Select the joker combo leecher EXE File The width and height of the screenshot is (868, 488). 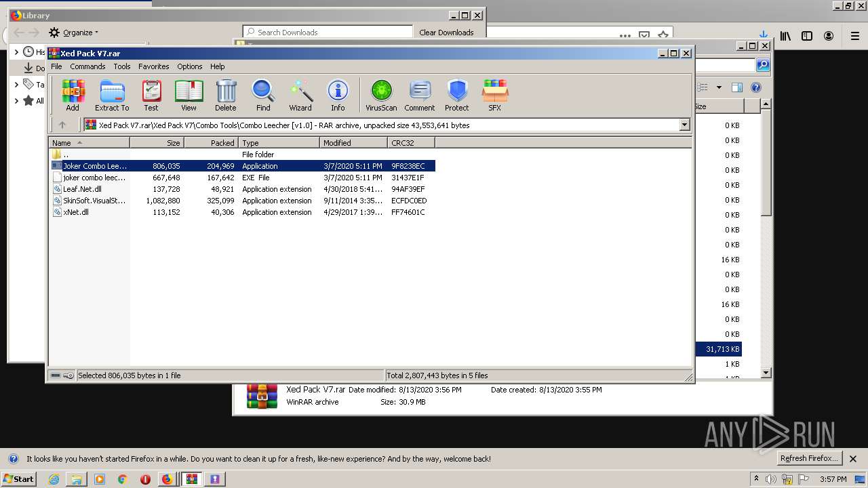[x=242, y=178]
